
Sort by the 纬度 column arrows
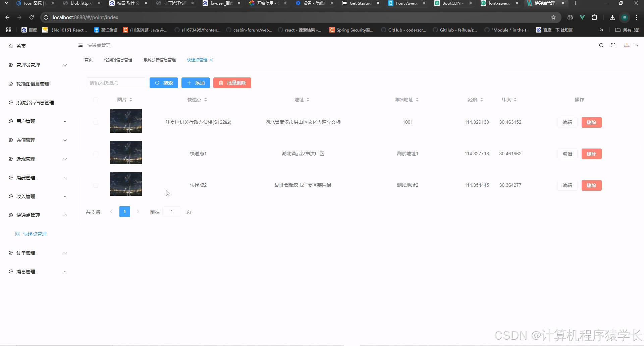click(x=515, y=100)
